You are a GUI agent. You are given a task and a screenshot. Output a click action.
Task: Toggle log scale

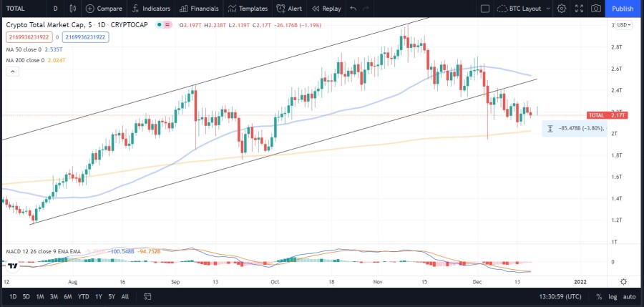[613, 296]
